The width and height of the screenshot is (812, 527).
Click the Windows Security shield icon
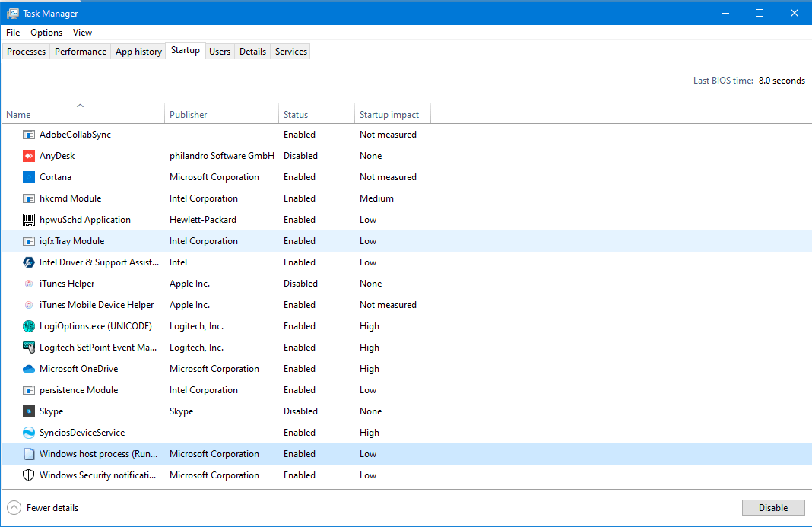click(x=29, y=475)
